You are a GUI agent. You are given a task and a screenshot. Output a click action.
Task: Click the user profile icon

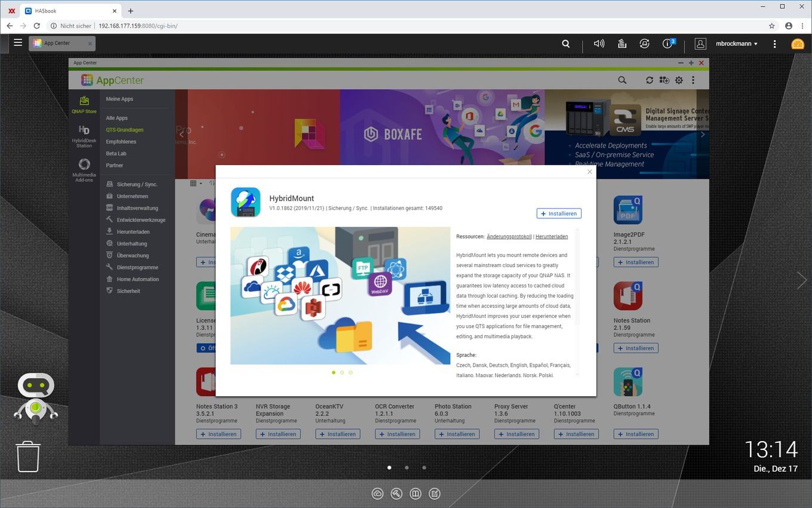(x=700, y=44)
